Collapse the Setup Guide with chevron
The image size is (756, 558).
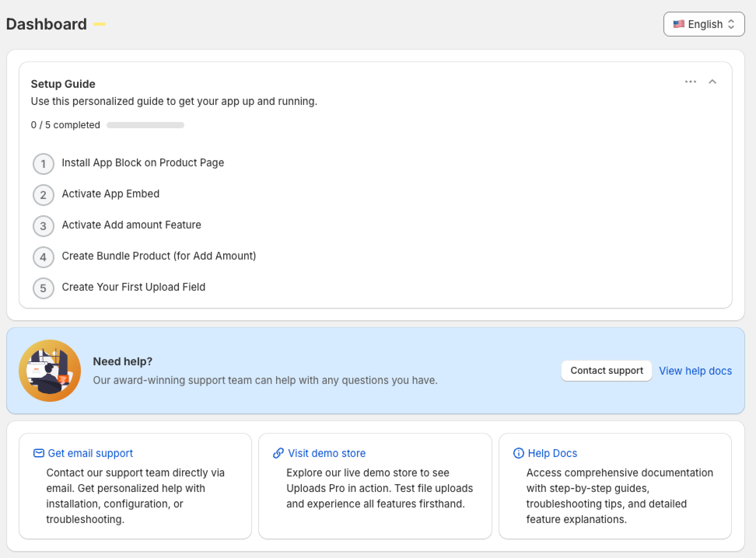click(712, 82)
